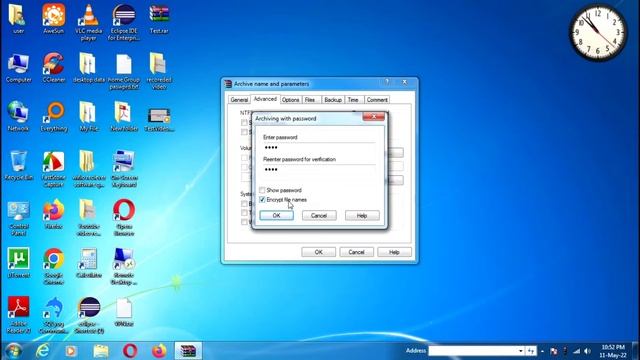Open the Options tab
The image size is (640, 360).
(290, 100)
